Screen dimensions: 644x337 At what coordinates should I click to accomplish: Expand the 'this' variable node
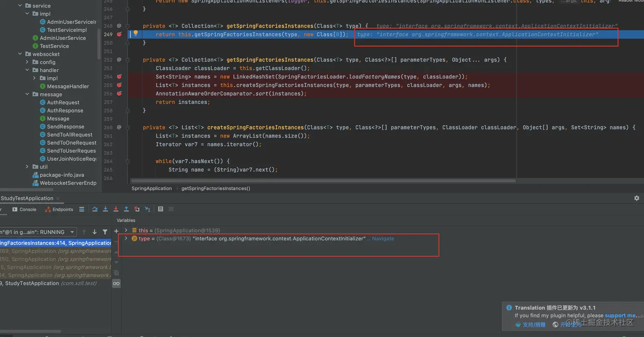click(126, 230)
